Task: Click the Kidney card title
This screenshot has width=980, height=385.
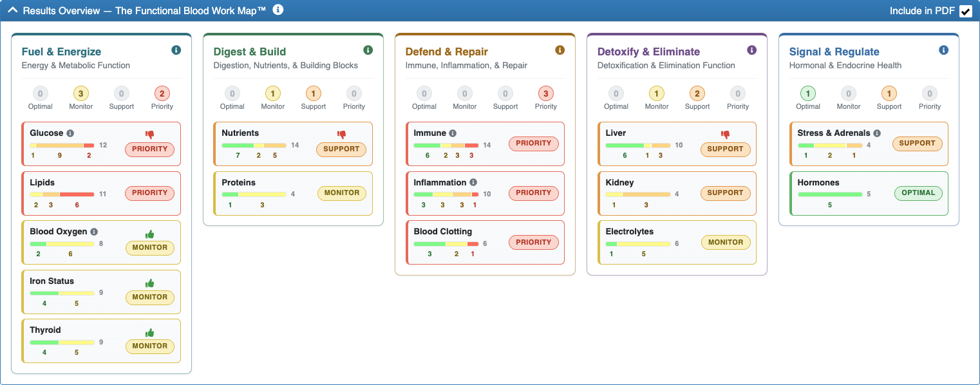Action: tap(620, 183)
